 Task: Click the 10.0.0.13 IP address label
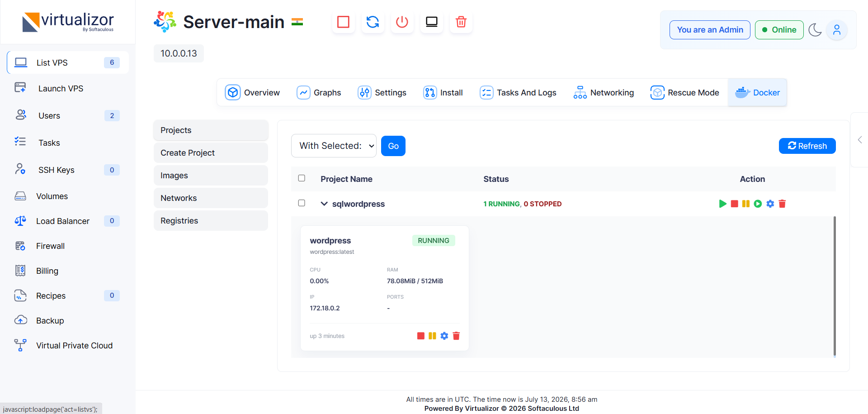179,53
